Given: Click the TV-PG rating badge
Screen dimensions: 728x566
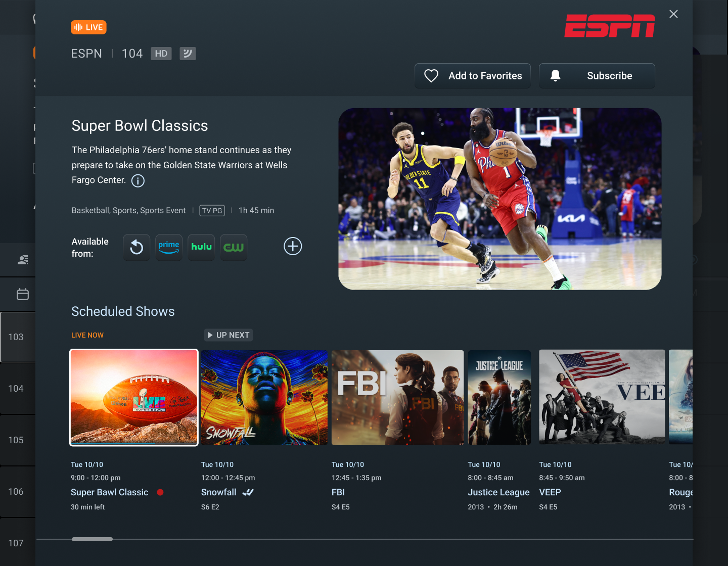Looking at the screenshot, I should 212,211.
